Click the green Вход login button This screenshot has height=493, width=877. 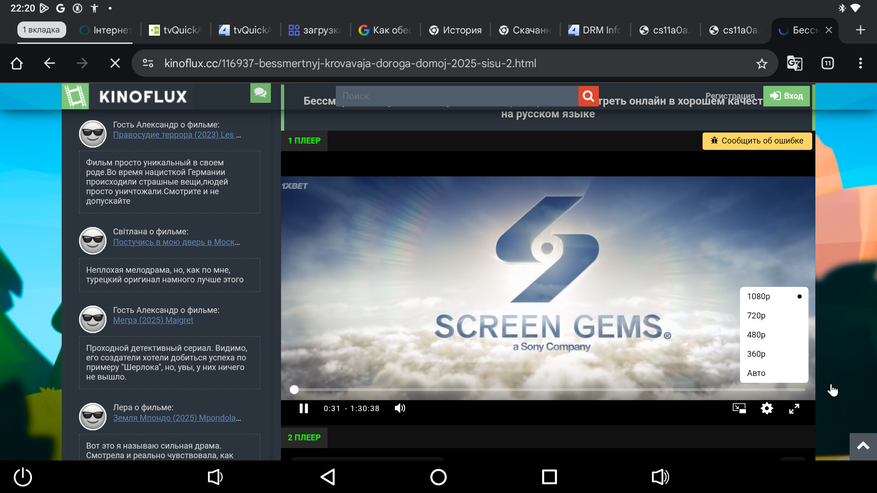pyautogui.click(x=786, y=96)
